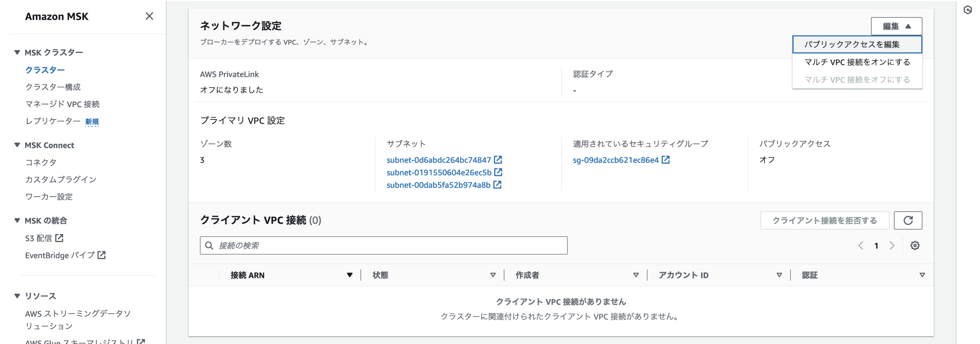Click the パブリックアクセス value オフ

[767, 160]
